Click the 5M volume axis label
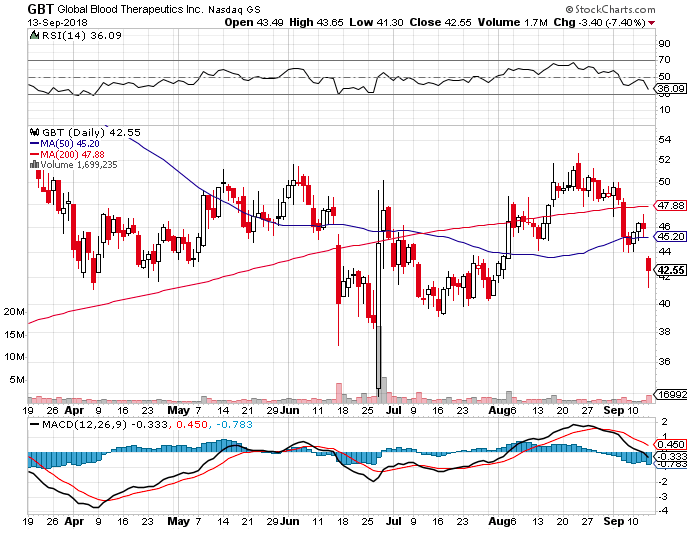695x533 pixels. (x=17, y=380)
